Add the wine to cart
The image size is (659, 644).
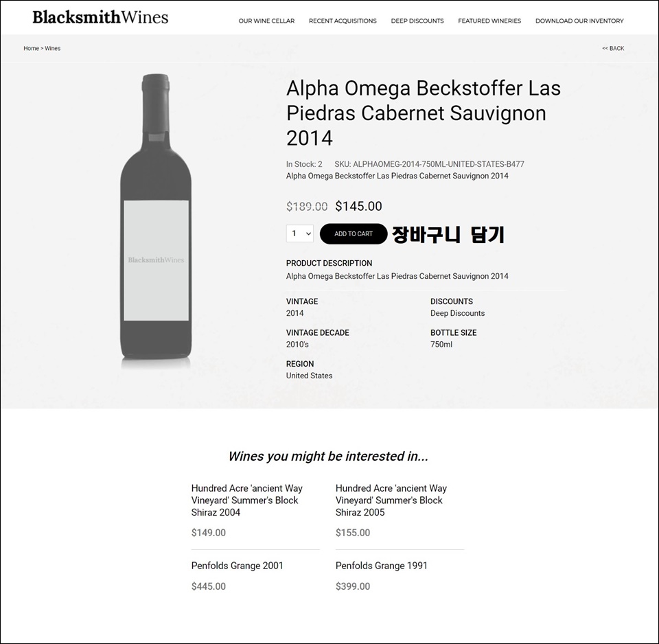[x=354, y=233]
